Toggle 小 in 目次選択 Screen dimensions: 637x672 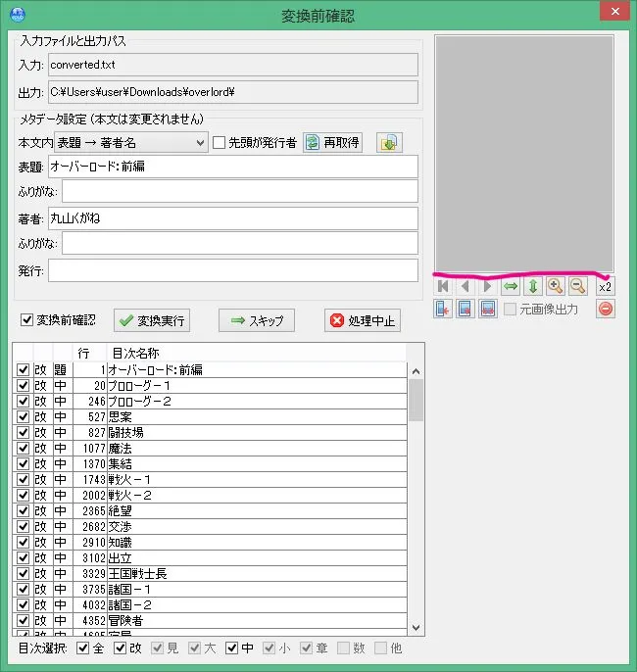click(269, 648)
